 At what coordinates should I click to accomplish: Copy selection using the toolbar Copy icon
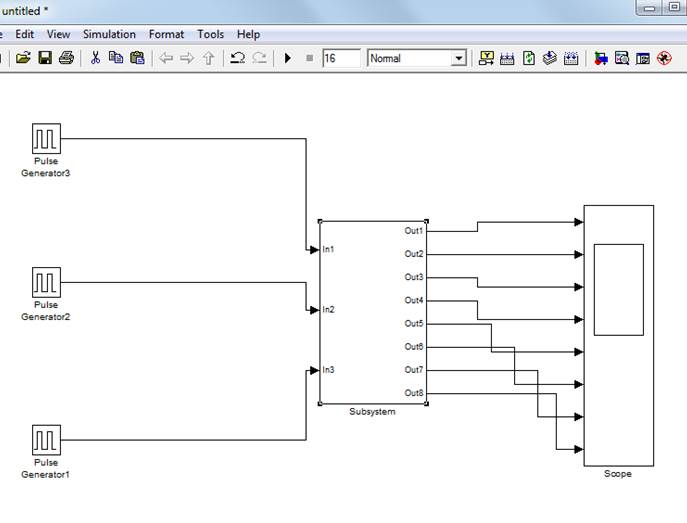coord(116,58)
